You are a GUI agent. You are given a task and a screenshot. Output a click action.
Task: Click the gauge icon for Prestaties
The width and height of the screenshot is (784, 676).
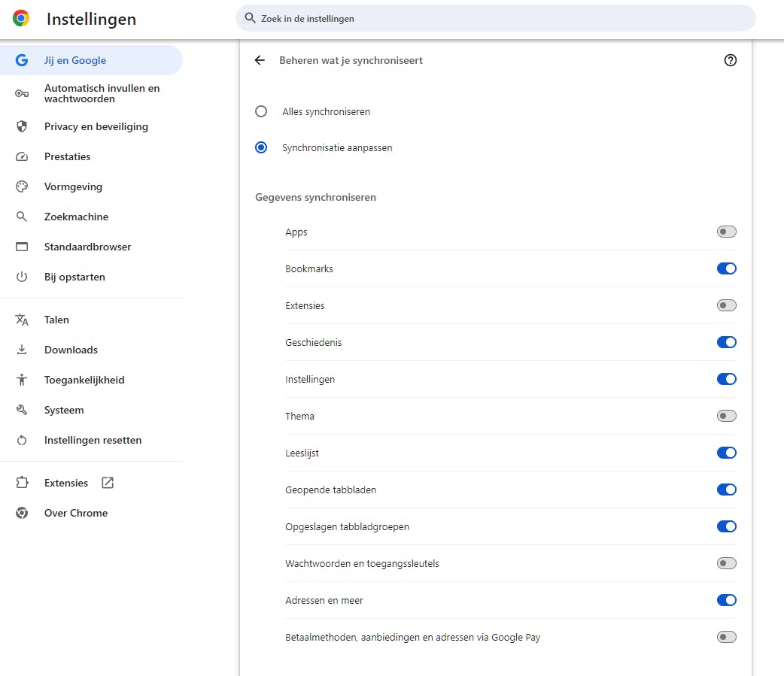(x=22, y=156)
